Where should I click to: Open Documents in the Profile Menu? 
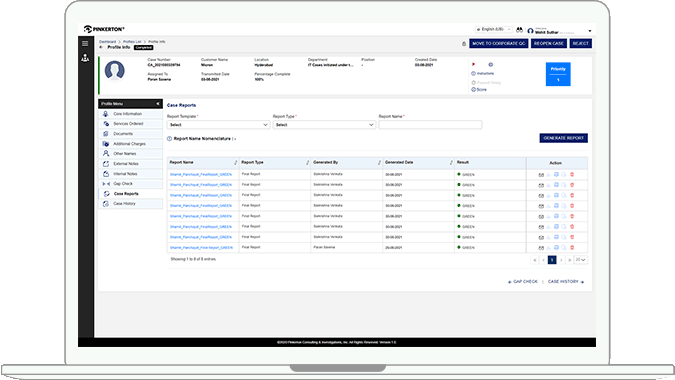pos(130,134)
